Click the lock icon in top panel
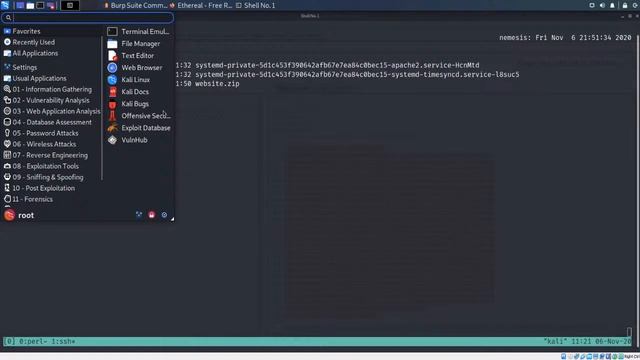Image resolution: width=640 pixels, height=360 pixels. point(625,5)
